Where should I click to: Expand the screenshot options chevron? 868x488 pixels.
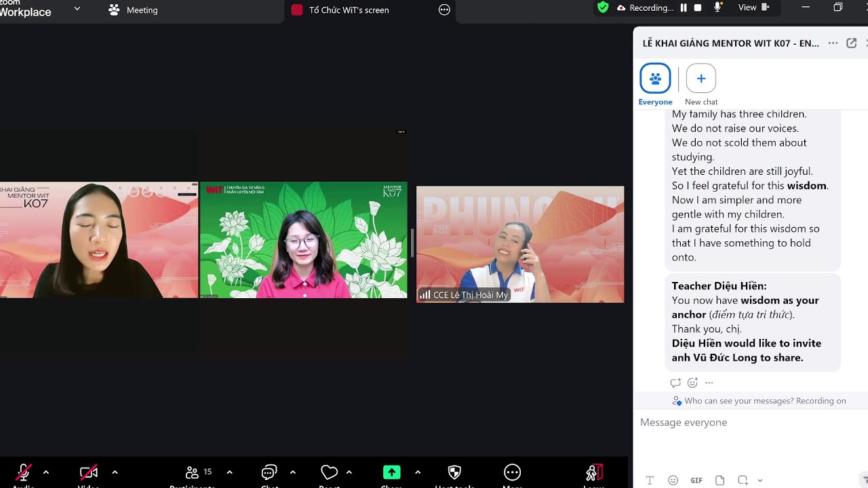pos(759,481)
